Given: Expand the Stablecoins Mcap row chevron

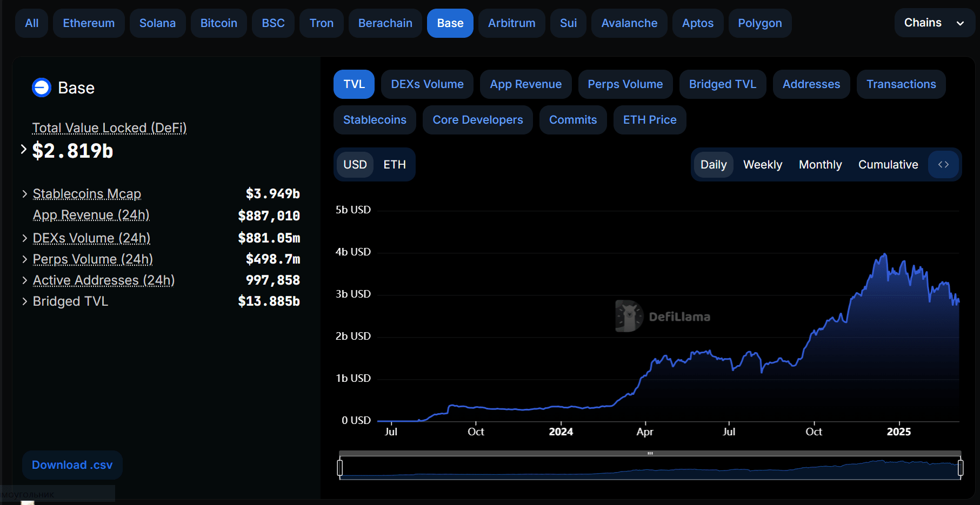Looking at the screenshot, I should click(24, 194).
